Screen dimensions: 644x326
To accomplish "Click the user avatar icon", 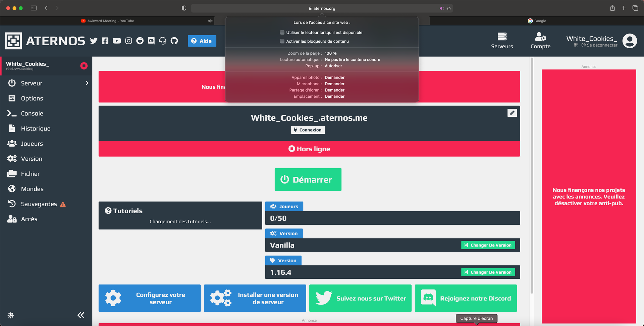I will tap(630, 41).
